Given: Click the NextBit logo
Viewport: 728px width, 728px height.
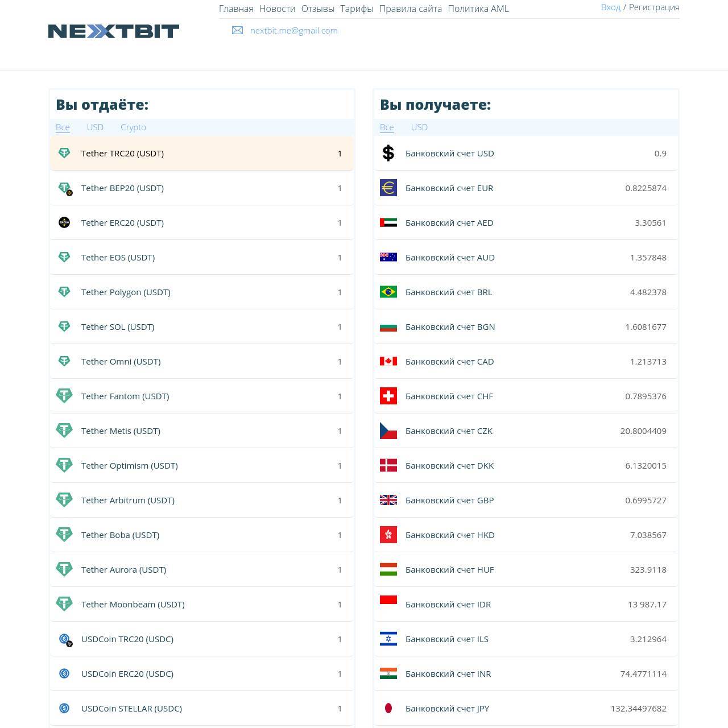Looking at the screenshot, I should [114, 31].
